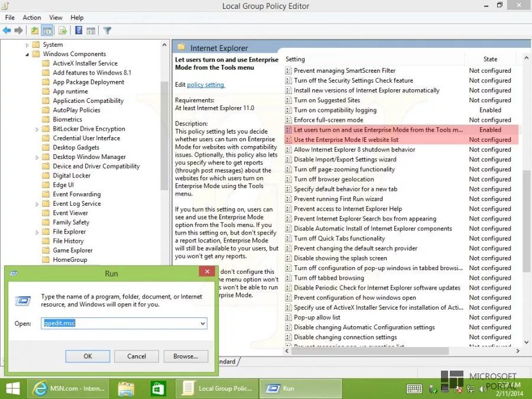
Task: Go back using the blue Back arrow
Action: tap(7, 31)
